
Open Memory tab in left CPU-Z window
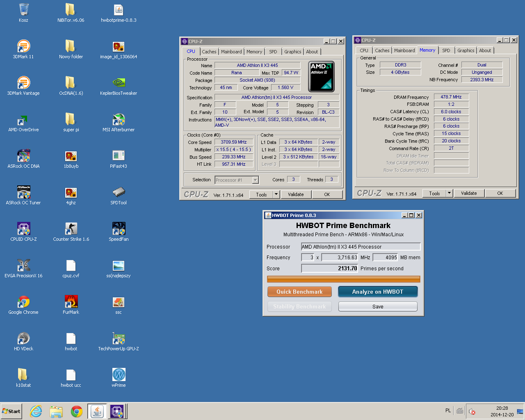pyautogui.click(x=254, y=52)
